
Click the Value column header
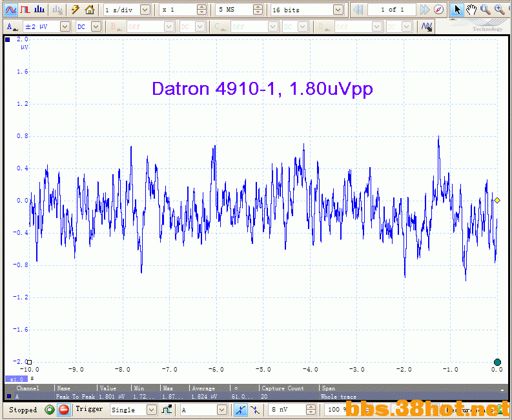108,388
